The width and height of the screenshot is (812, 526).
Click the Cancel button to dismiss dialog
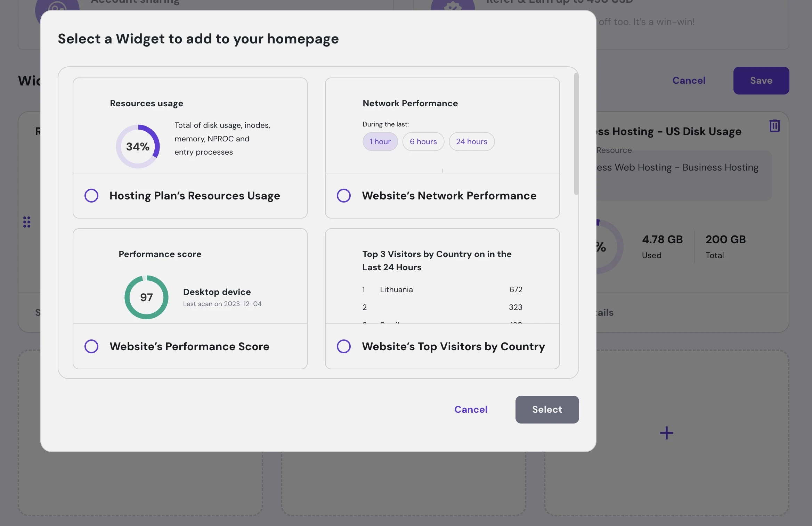(471, 409)
